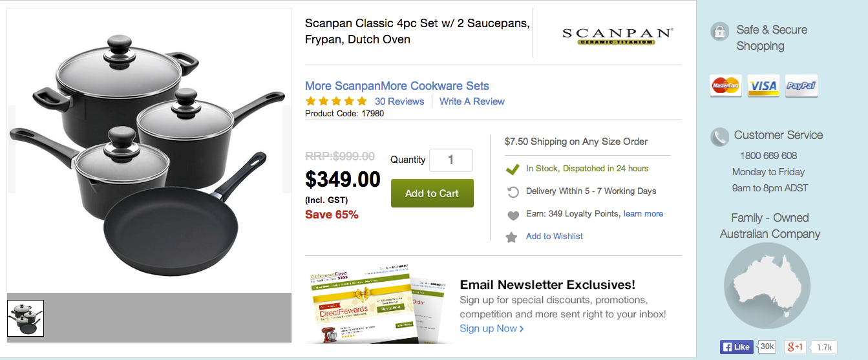Viewport: 868px width, 360px height.
Task: Click the VISA payment icon
Action: [763, 85]
